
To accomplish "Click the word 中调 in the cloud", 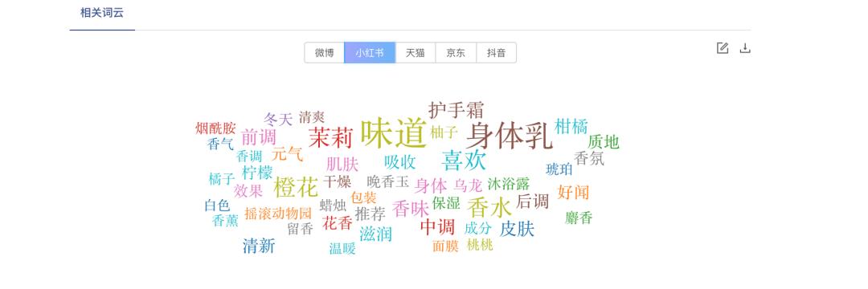I will click(x=437, y=227).
